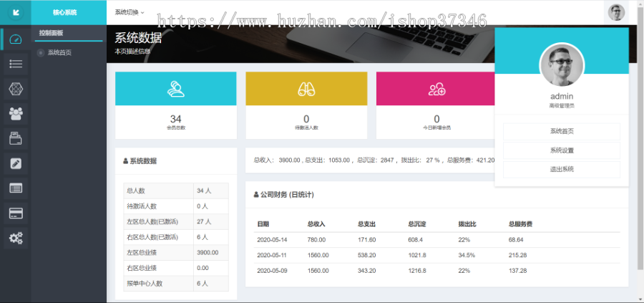Image resolution: width=644 pixels, height=303 pixels.
Task: Click 退出系统 to log out
Action: pos(562,169)
